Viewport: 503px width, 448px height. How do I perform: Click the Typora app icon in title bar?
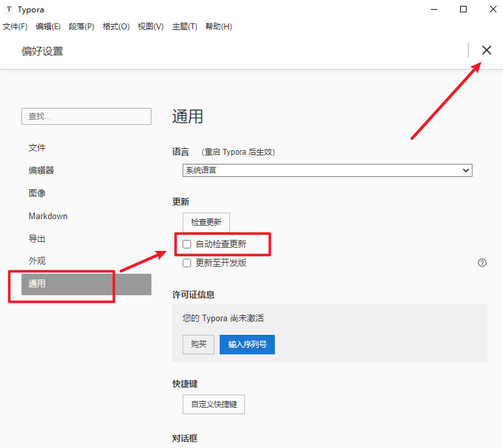tap(8, 10)
